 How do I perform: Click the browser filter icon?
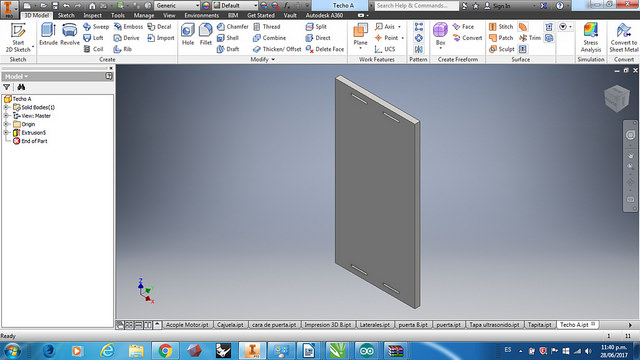[7, 87]
